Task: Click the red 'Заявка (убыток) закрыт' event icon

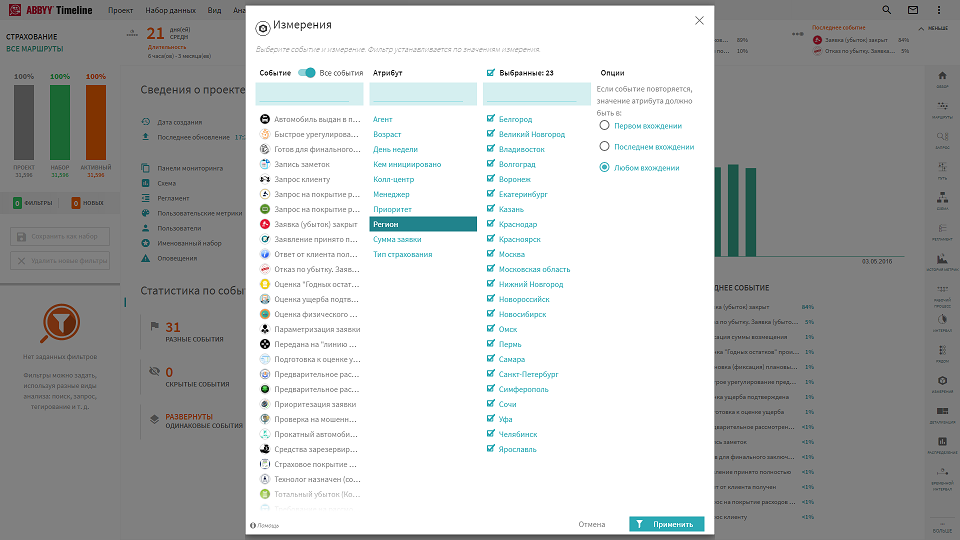Action: 264,224
